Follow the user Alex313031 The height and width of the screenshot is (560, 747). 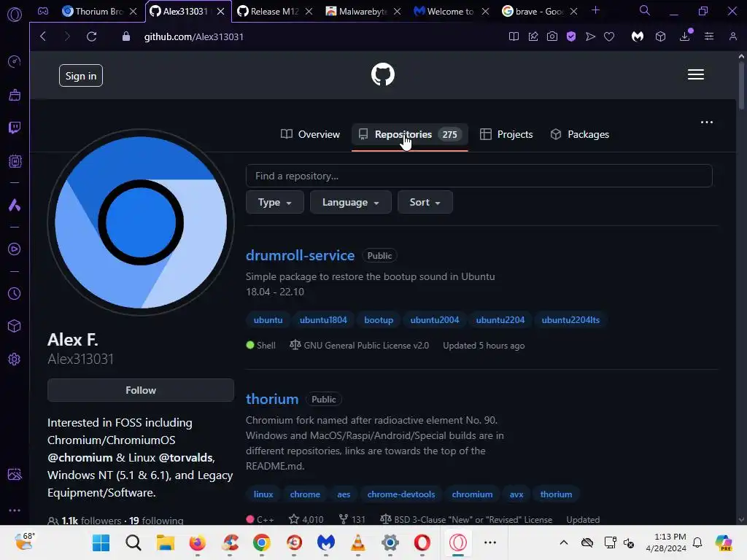point(141,390)
